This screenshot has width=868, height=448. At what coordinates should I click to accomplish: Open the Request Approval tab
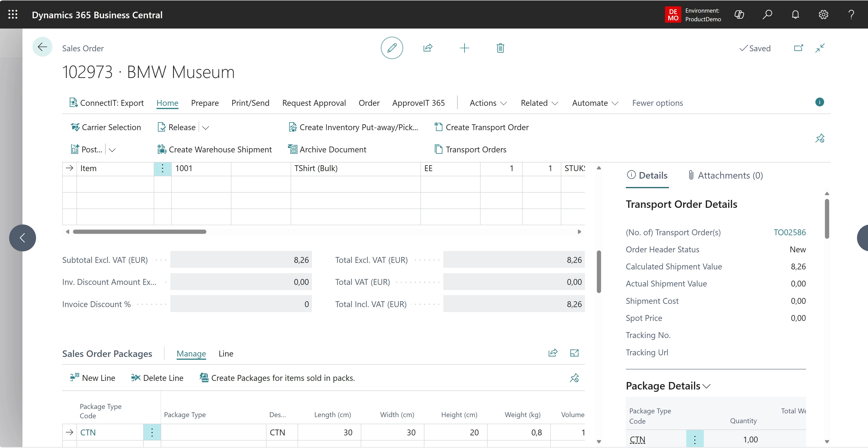click(x=314, y=103)
